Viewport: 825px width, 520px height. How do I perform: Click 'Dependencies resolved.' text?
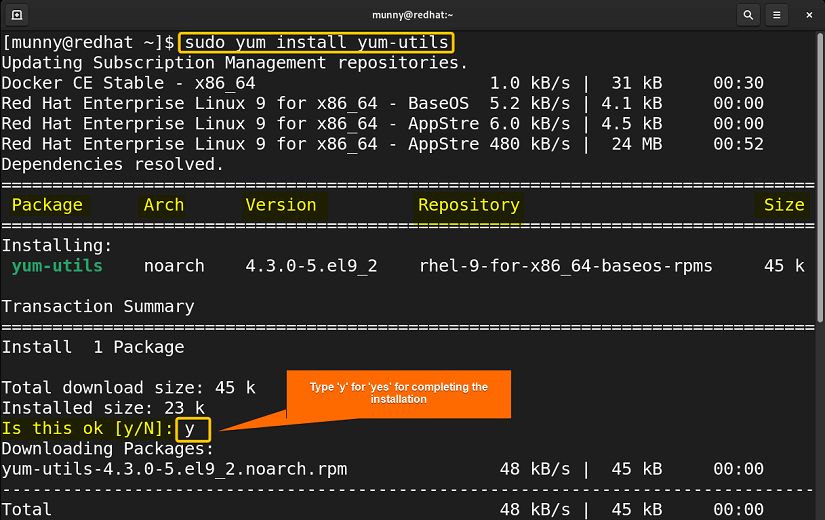[113, 164]
